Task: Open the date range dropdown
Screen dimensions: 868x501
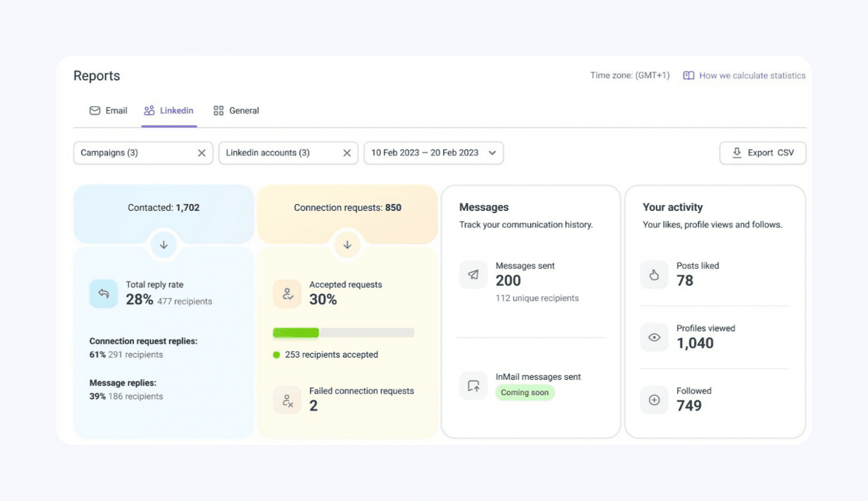Action: (x=433, y=153)
